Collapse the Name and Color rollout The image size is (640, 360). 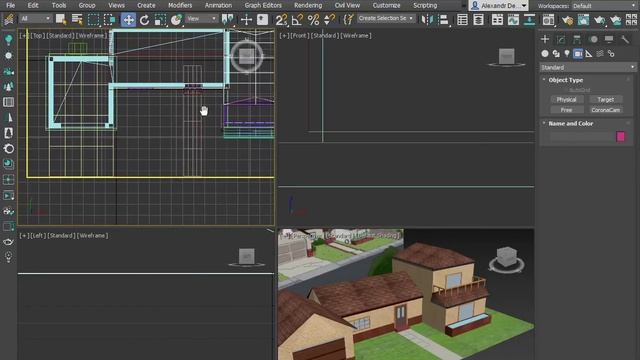[x=570, y=123]
